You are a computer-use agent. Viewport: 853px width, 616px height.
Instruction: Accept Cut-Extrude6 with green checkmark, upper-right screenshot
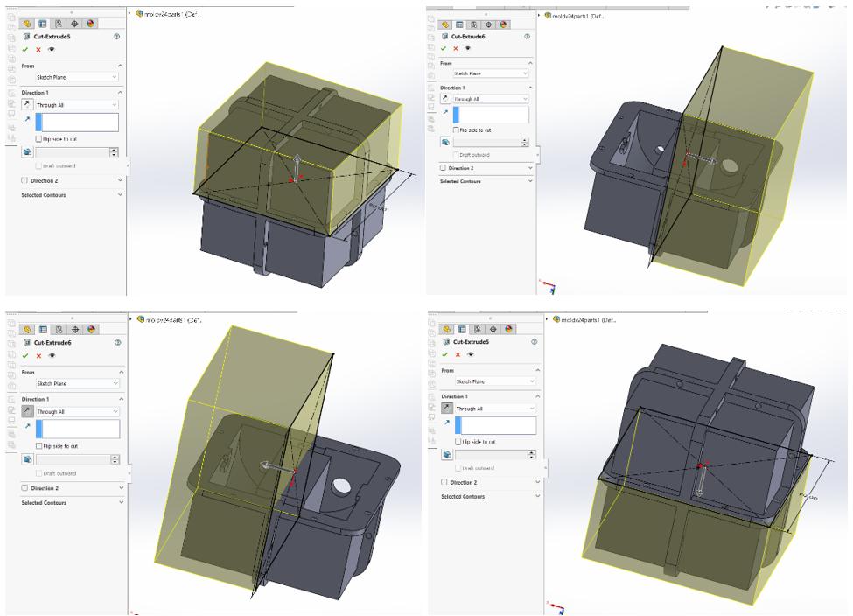pyautogui.click(x=444, y=48)
